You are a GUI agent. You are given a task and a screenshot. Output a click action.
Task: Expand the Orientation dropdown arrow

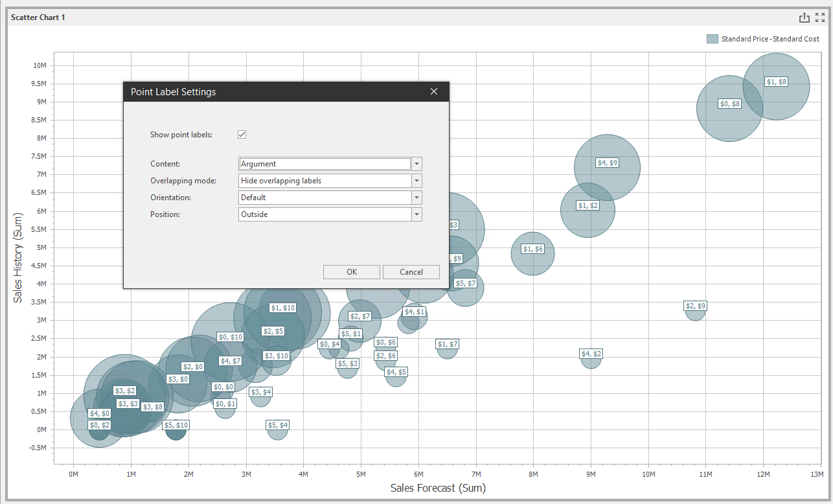(x=417, y=198)
